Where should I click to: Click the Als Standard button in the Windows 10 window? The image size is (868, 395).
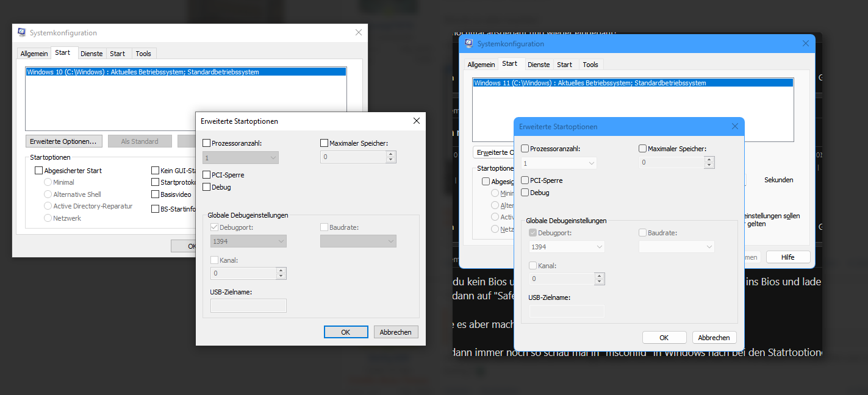140,141
